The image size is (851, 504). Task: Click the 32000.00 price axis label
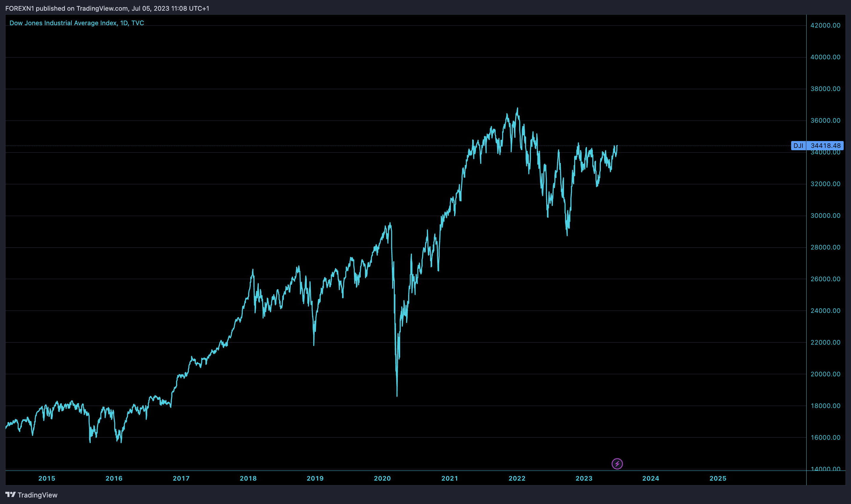point(826,184)
